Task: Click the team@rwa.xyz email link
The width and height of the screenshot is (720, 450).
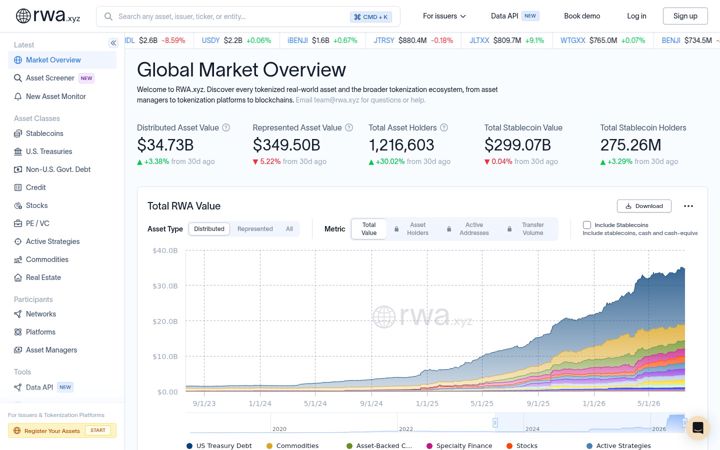Action: [360, 100]
